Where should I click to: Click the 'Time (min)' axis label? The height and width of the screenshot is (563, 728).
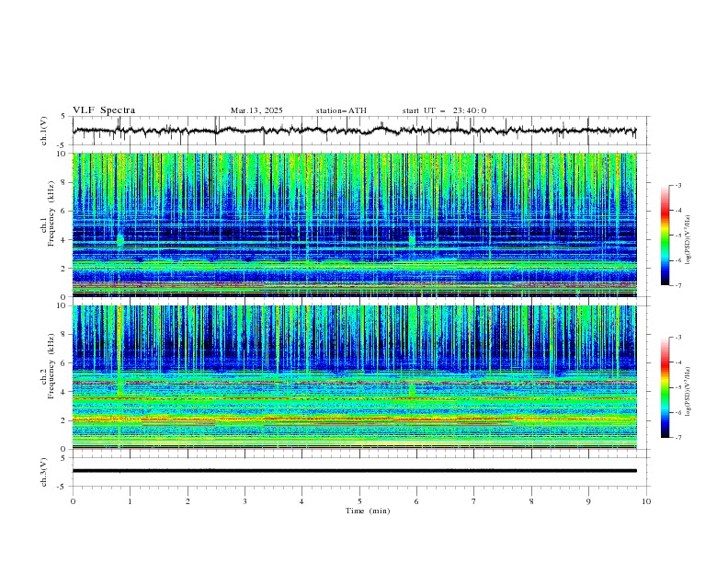[368, 511]
